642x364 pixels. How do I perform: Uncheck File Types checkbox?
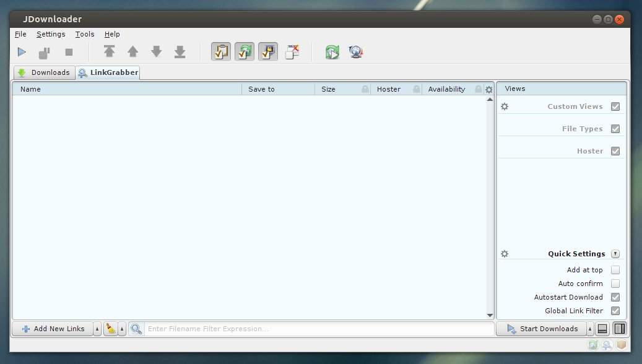point(615,129)
